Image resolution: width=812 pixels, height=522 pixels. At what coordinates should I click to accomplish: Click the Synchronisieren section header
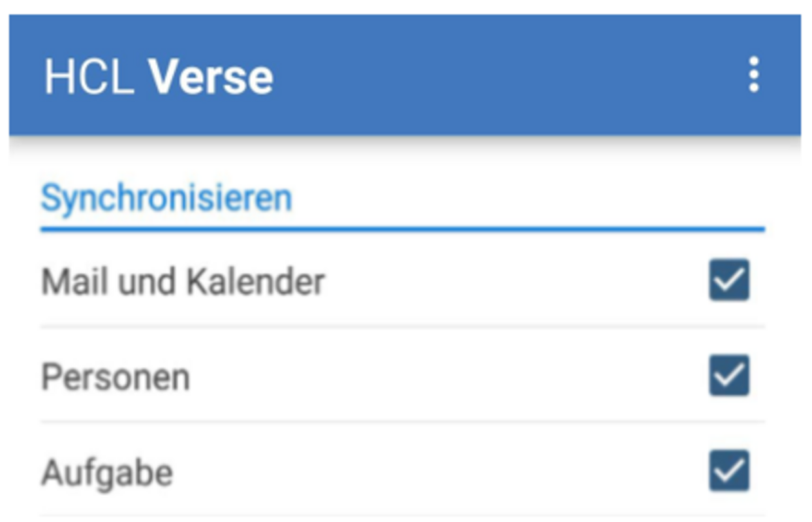166,198
